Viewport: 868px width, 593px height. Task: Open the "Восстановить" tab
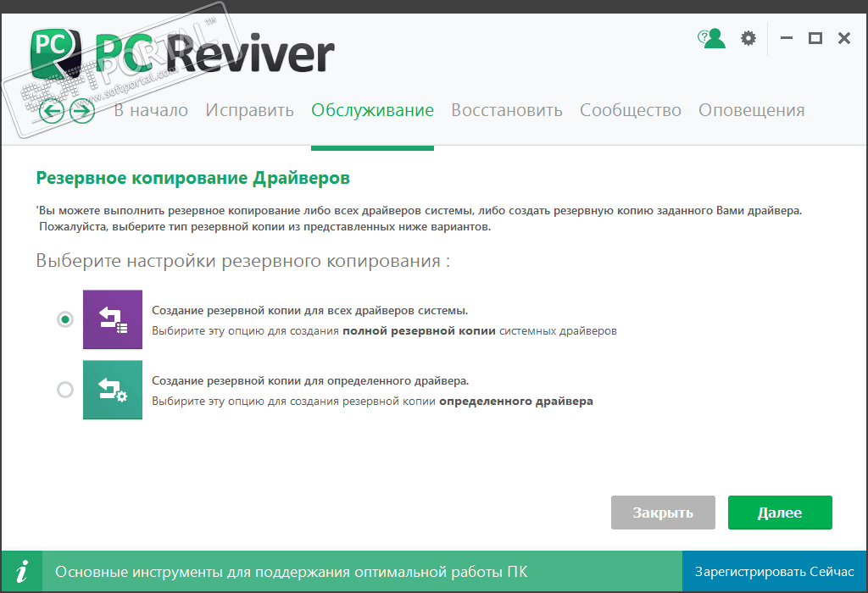pos(507,110)
